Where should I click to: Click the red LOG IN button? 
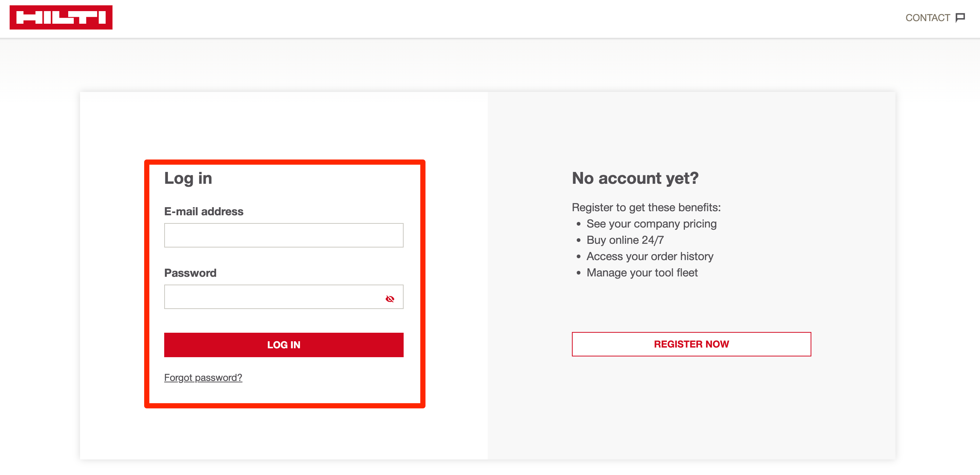click(x=284, y=345)
